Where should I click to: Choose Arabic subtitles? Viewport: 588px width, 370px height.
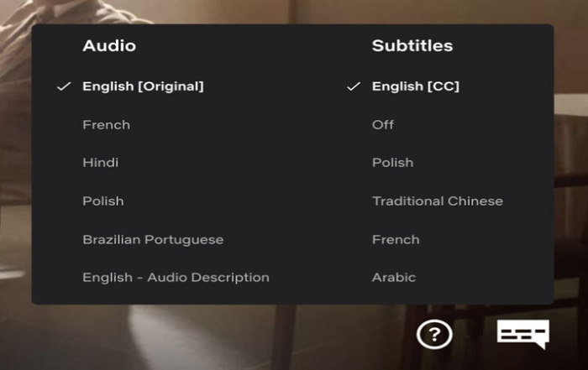point(394,277)
